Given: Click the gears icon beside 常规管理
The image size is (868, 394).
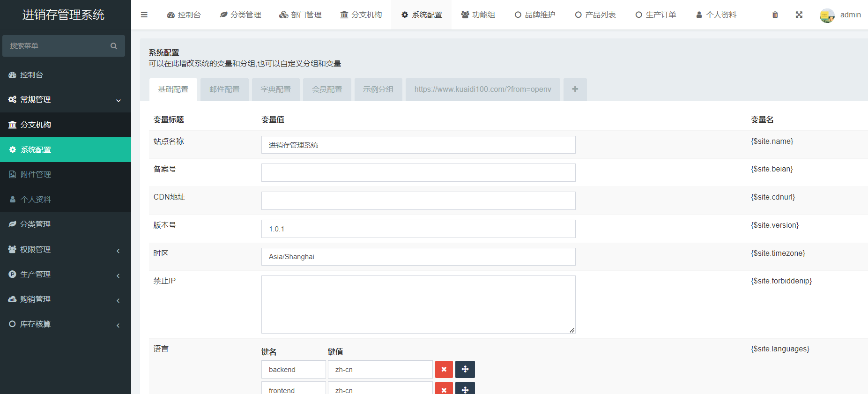Looking at the screenshot, I should tap(12, 100).
